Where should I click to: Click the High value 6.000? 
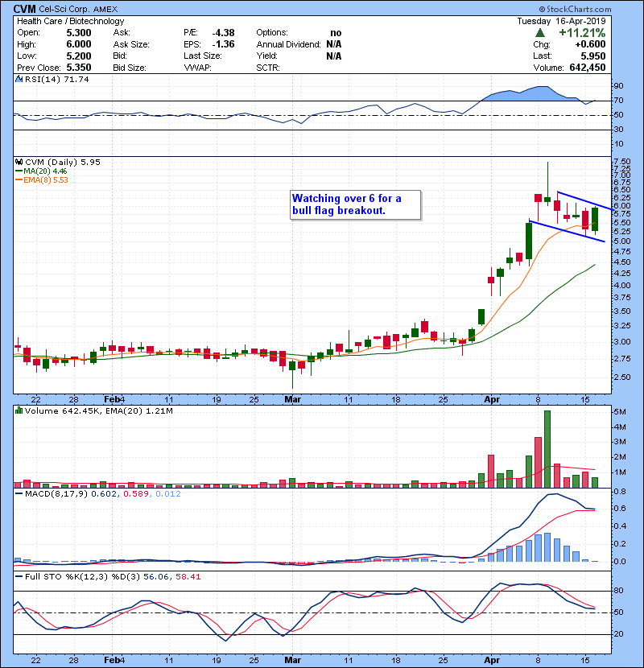pyautogui.click(x=79, y=44)
